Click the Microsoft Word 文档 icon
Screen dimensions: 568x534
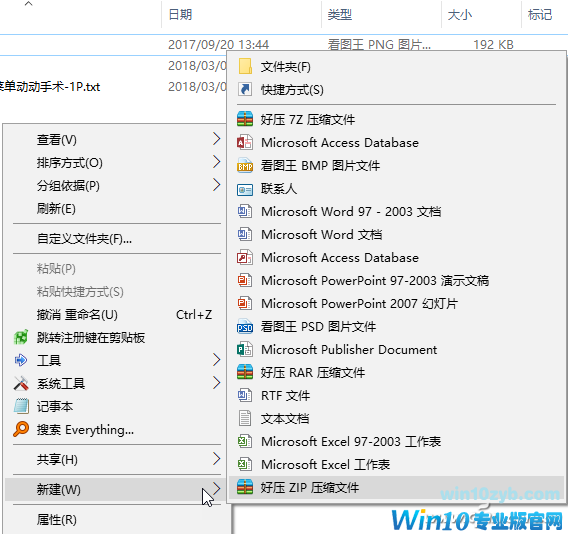(x=245, y=234)
